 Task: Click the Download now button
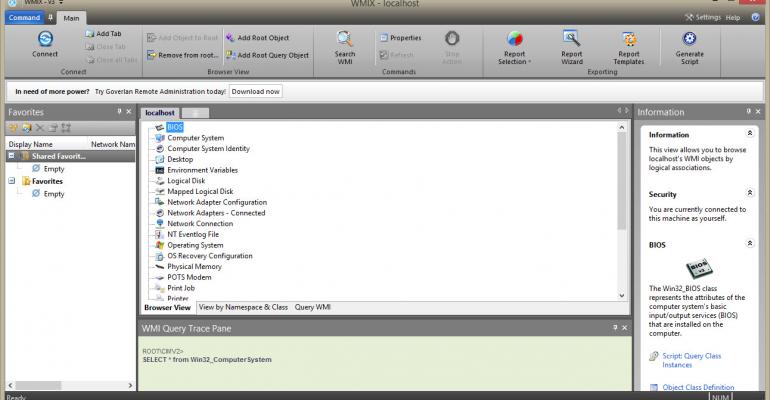click(x=255, y=91)
